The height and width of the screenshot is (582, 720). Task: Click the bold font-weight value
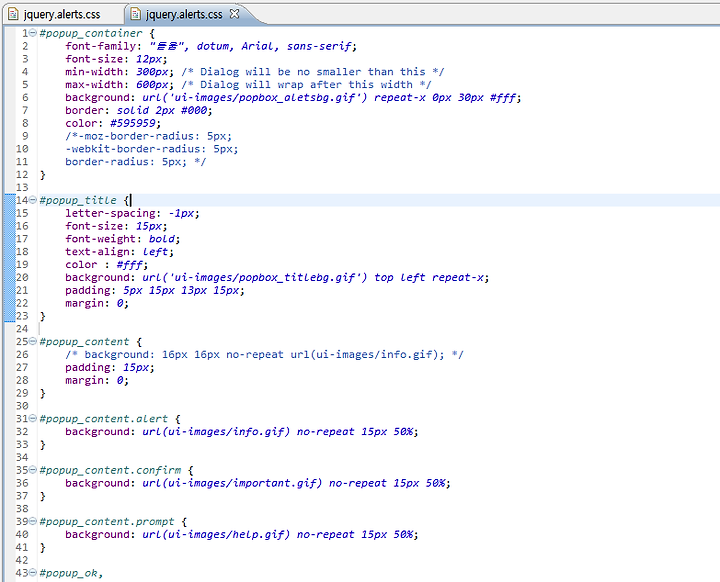point(162,239)
